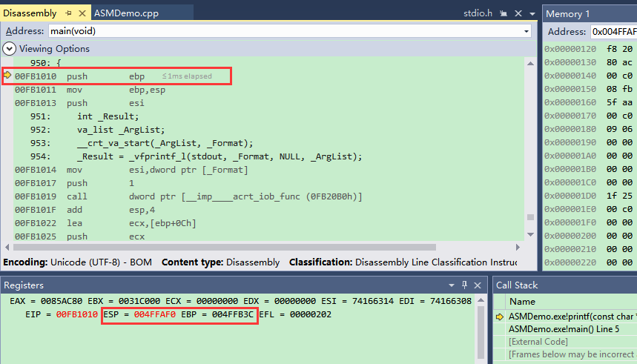
Task: Select the push ebp instruction line
Action: tap(105, 76)
